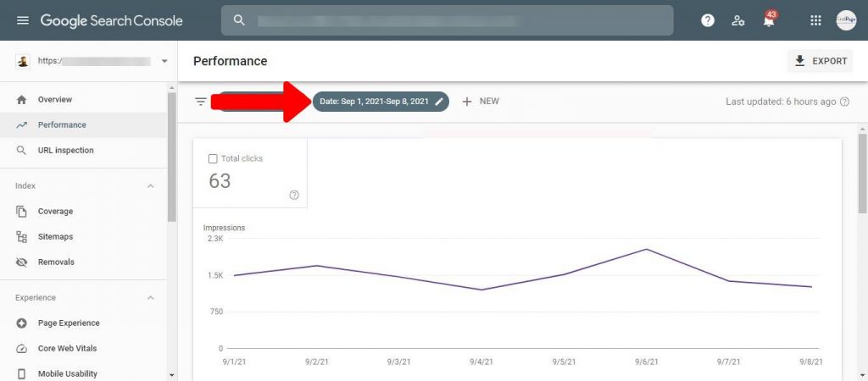
Task: Open the Coverage report
Action: (55, 212)
